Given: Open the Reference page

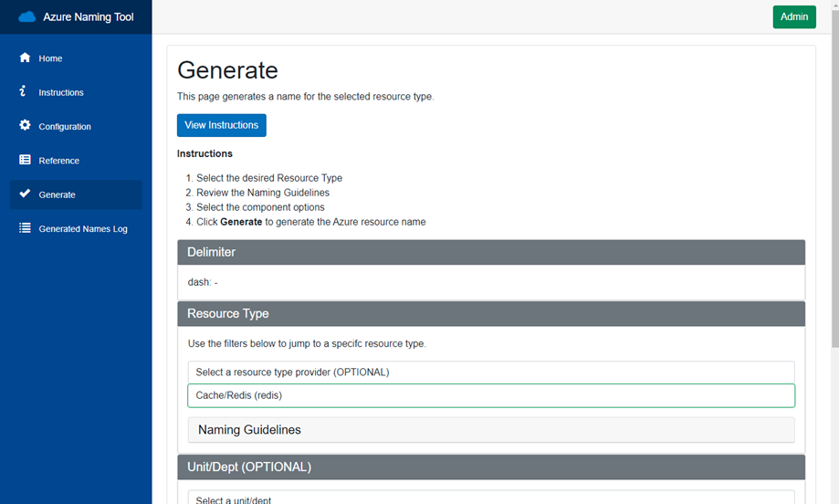Looking at the screenshot, I should click(76, 161).
